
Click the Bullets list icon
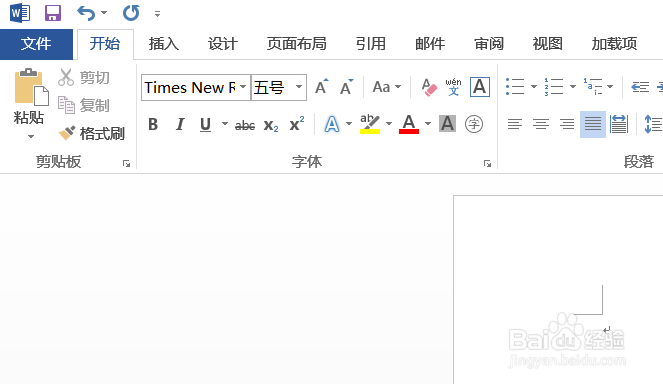(x=515, y=87)
